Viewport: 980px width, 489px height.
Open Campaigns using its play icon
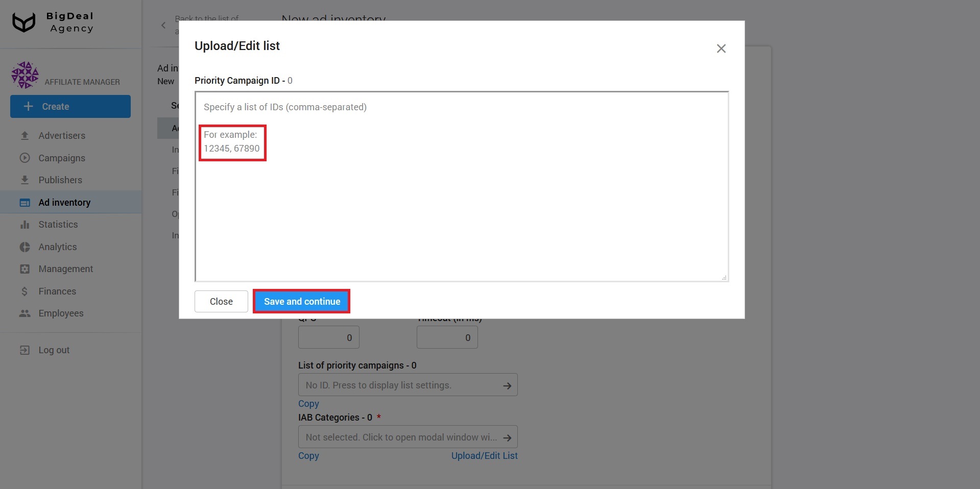[25, 158]
